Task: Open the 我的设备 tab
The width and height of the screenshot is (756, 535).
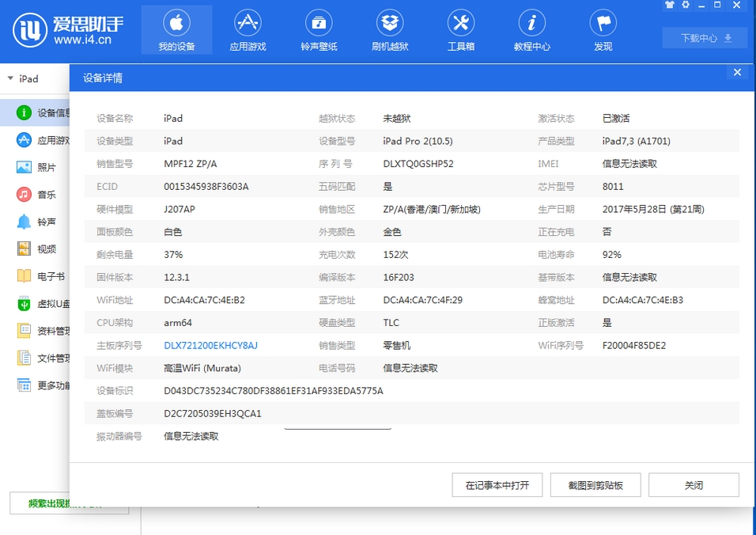Action: pos(176,30)
